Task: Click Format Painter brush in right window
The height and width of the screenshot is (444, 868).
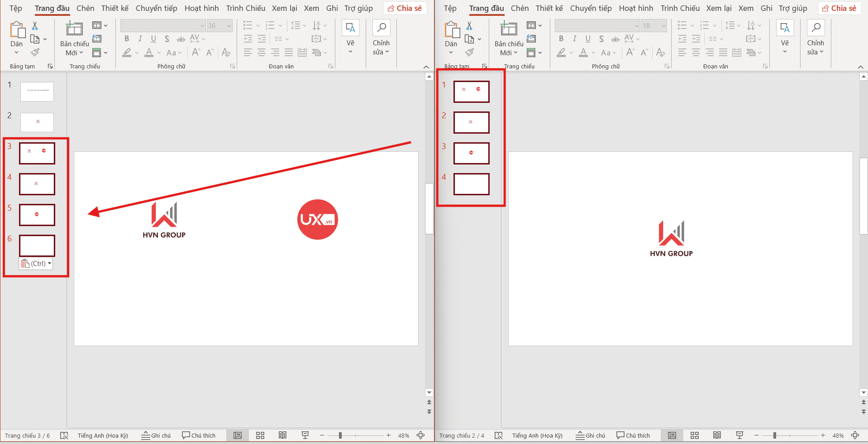Action: tap(469, 53)
